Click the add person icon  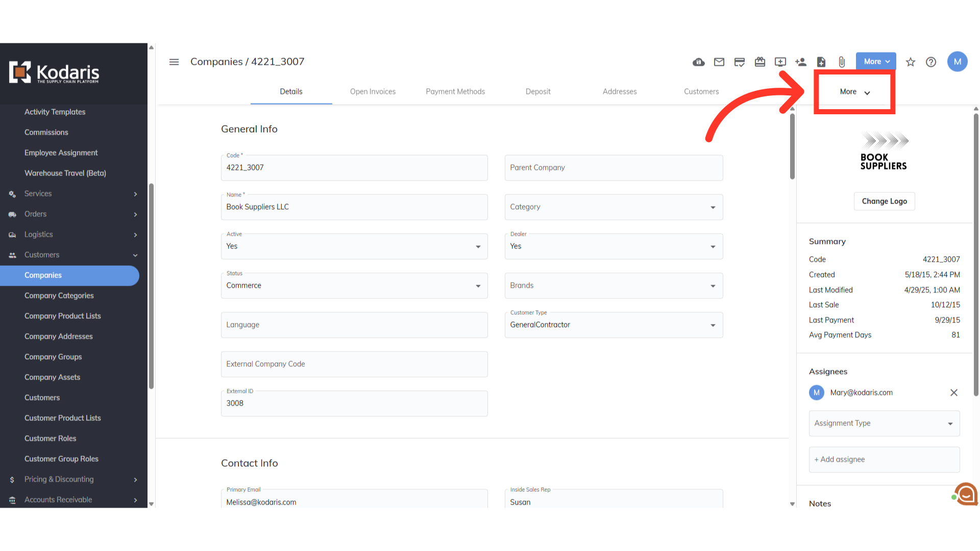pos(800,62)
